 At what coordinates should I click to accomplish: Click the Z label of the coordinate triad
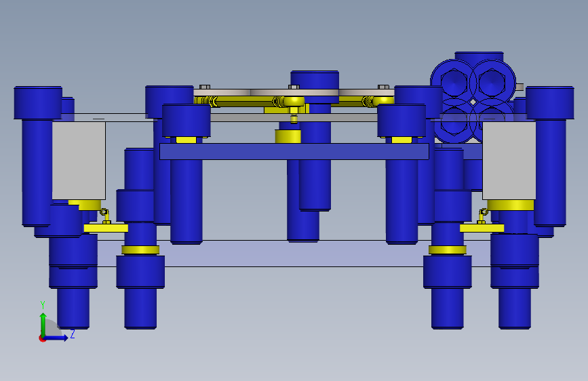tap(73, 334)
